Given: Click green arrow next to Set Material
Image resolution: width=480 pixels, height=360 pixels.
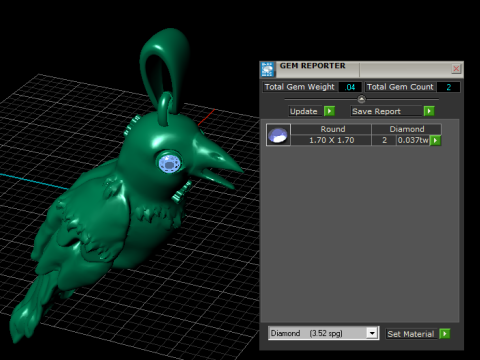Looking at the screenshot, I should (445, 334).
